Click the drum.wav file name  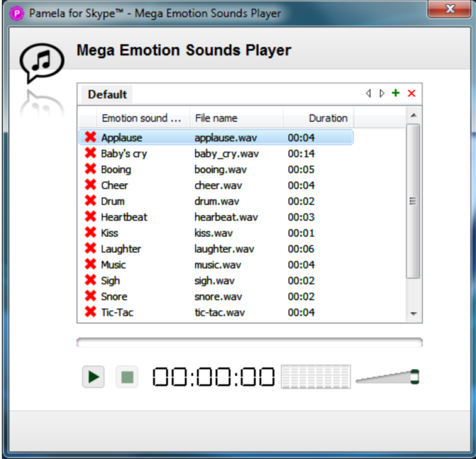[217, 201]
